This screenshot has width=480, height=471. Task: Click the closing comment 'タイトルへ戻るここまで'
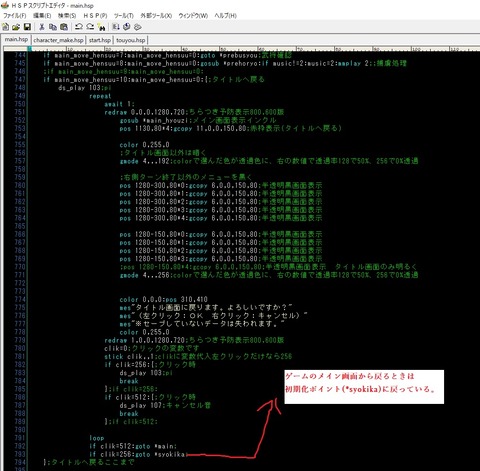point(90,462)
